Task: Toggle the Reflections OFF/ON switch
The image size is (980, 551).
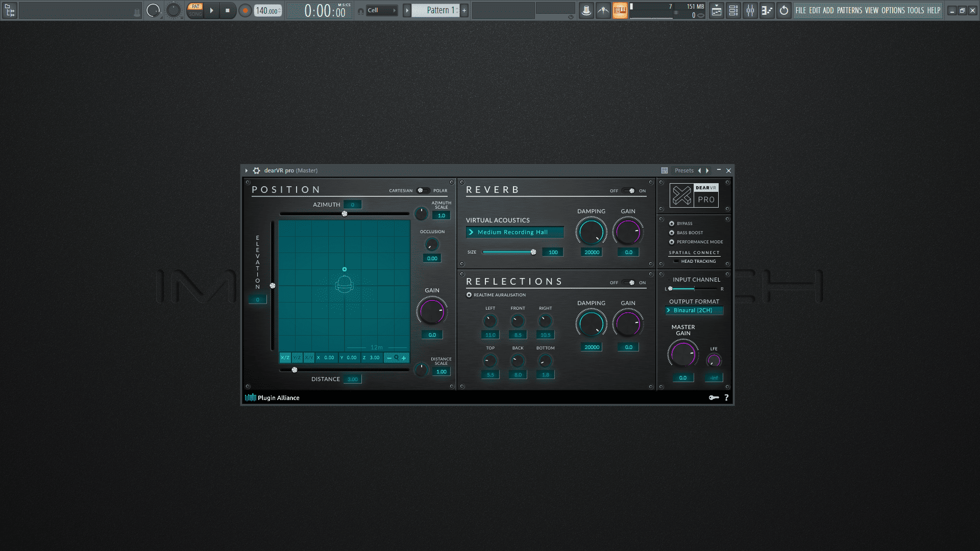Action: [x=629, y=283]
